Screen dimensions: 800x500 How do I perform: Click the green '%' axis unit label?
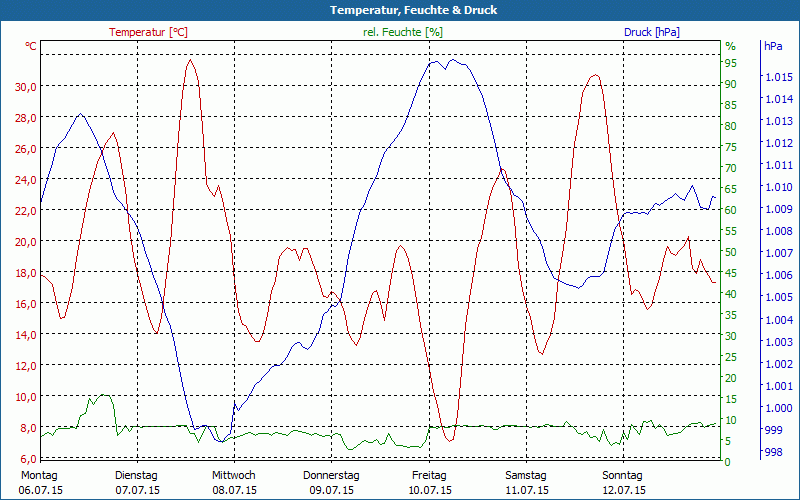pyautogui.click(x=730, y=46)
